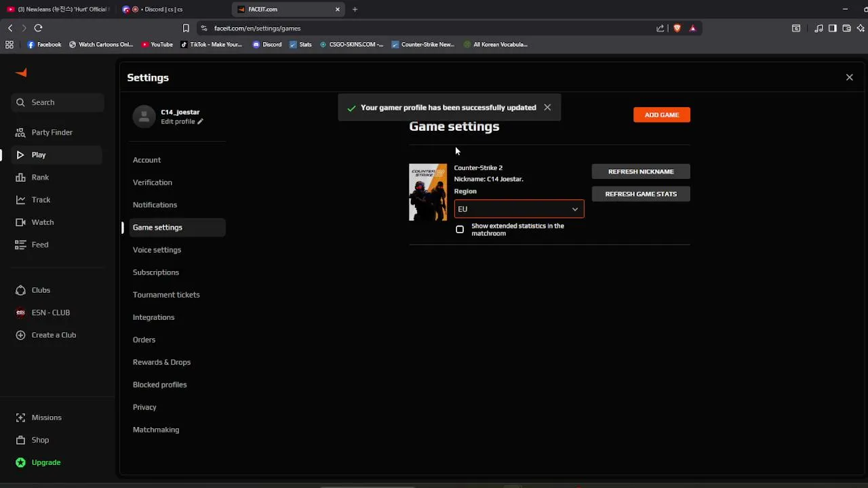
Task: Close the Settings panel with X
Action: coord(849,77)
